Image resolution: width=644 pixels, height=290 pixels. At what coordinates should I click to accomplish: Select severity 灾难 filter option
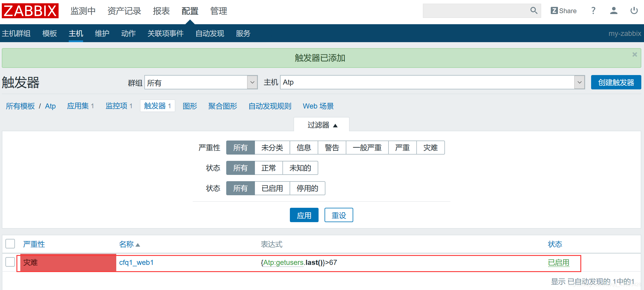(x=431, y=148)
